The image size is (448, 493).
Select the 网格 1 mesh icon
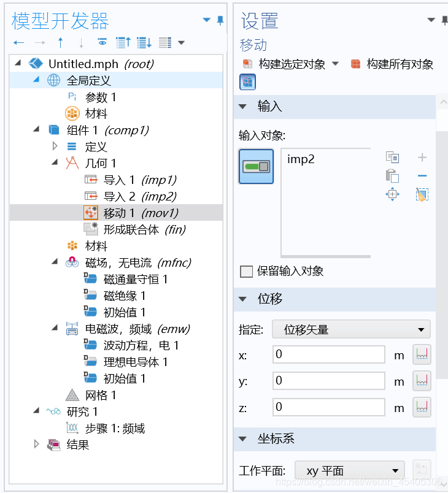click(x=72, y=395)
